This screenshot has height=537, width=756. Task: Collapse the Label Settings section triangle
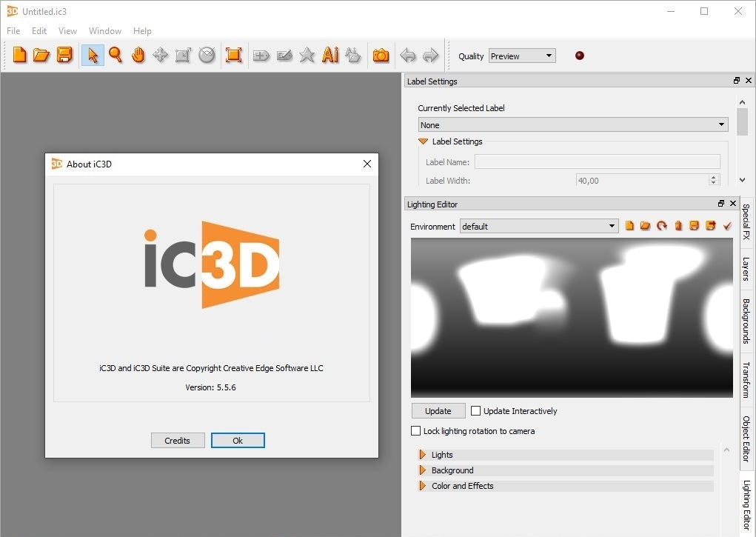coord(423,141)
